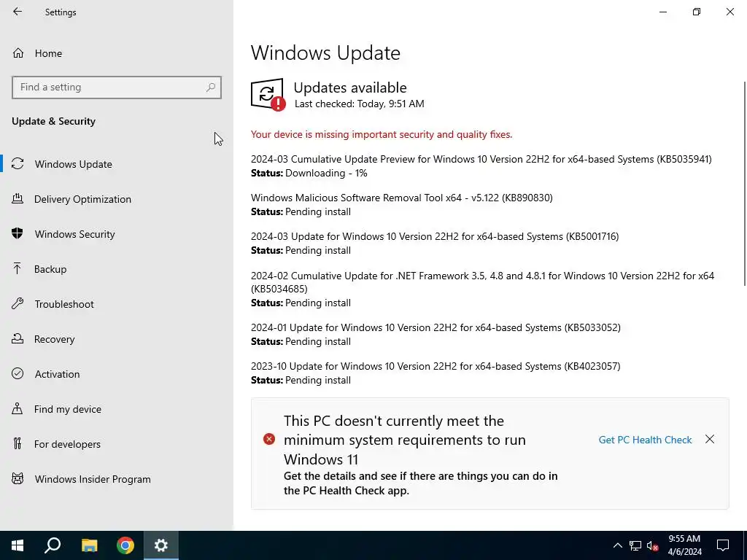Launch Google Chrome from the taskbar
The width and height of the screenshot is (747, 560).
click(x=125, y=545)
